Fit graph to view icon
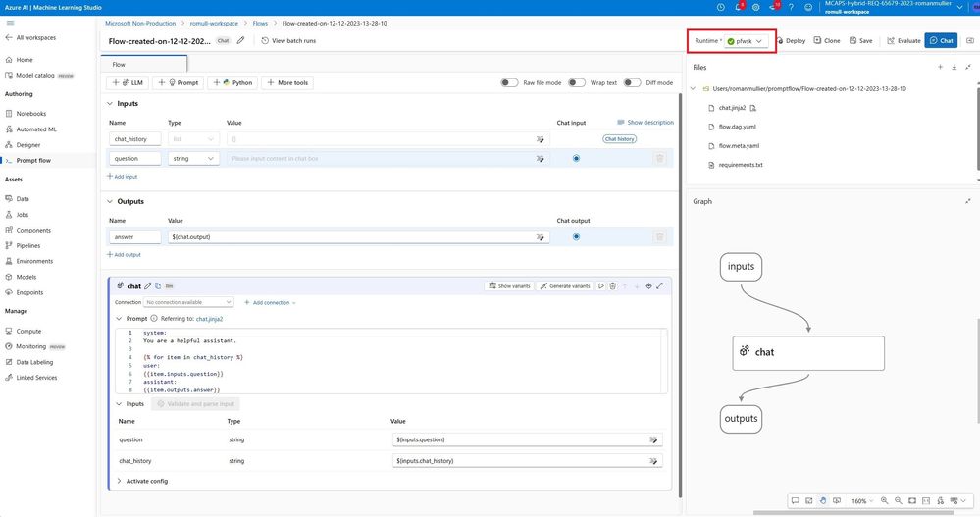The image size is (980, 517). pos(912,500)
